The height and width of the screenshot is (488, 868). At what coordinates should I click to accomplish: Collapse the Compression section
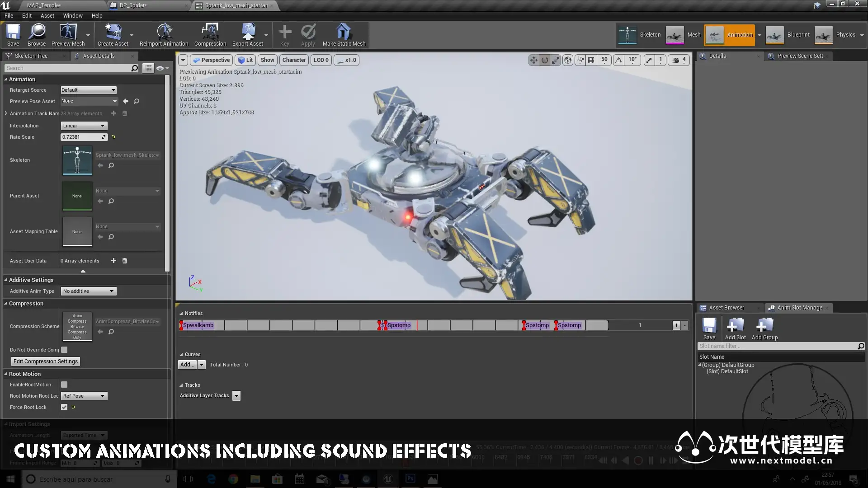(x=6, y=304)
